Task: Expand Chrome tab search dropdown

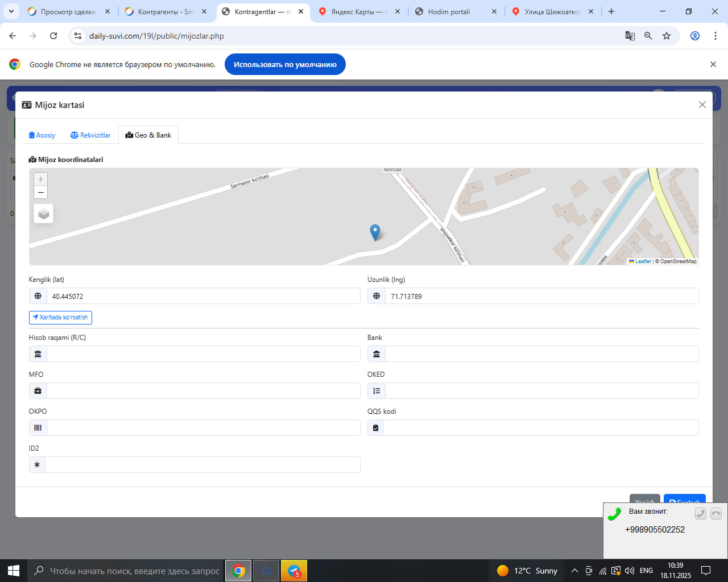Action: 11,11
